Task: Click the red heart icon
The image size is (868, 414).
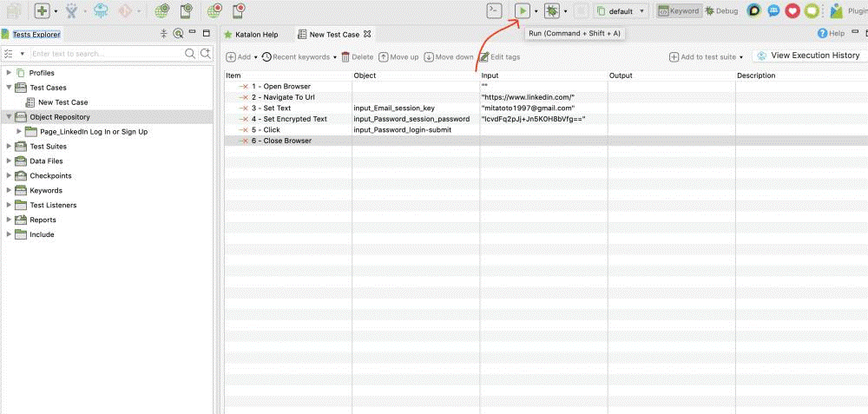Action: pyautogui.click(x=792, y=10)
